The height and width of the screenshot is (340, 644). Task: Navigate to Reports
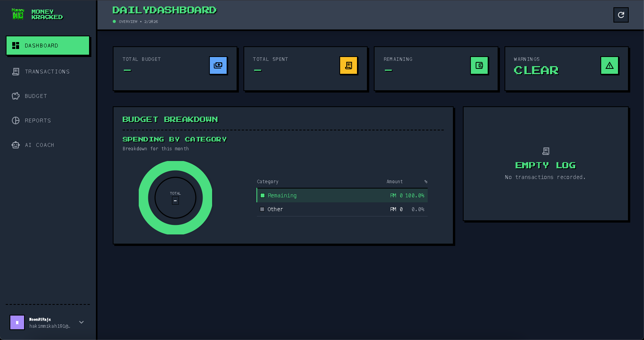[x=37, y=120]
